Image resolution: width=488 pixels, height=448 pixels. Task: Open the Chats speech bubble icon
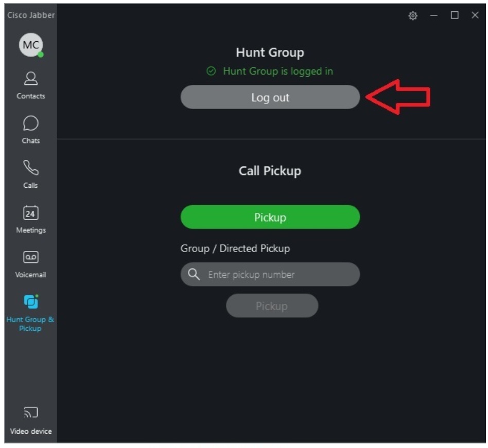[x=31, y=123]
